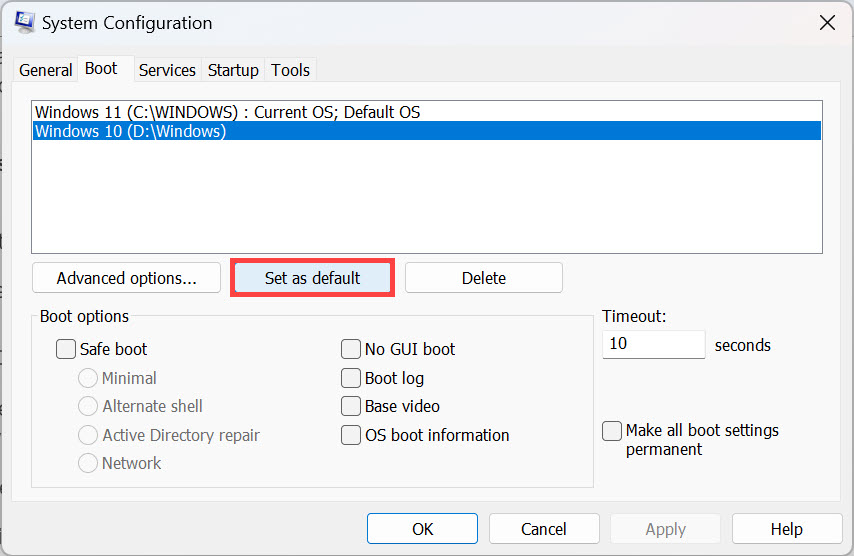Select the Tools tab

tap(291, 70)
